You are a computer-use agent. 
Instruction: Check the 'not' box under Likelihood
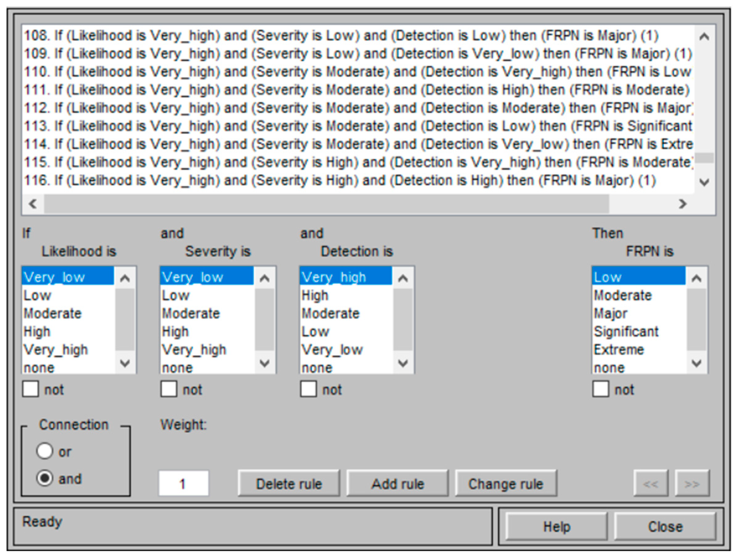point(30,389)
